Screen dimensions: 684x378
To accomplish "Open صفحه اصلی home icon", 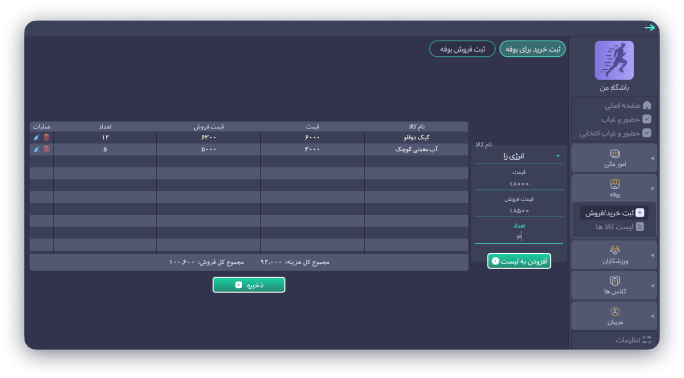I will click(647, 105).
